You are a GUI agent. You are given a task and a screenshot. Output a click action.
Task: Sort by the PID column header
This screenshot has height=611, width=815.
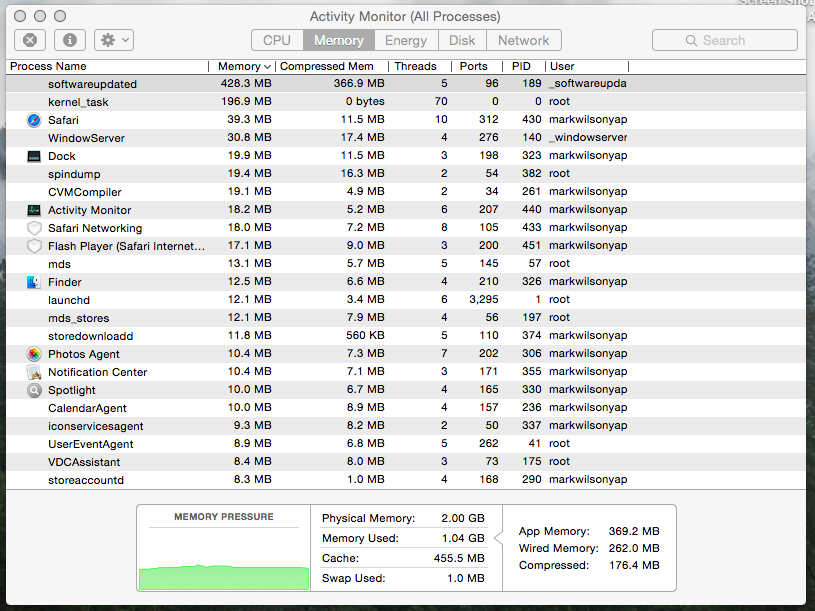coord(524,67)
